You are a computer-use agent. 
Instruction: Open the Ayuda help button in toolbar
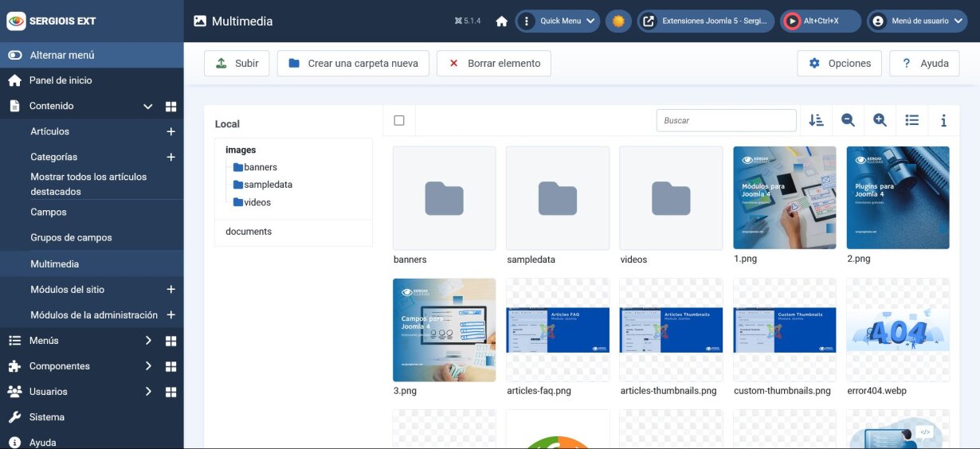tap(924, 64)
